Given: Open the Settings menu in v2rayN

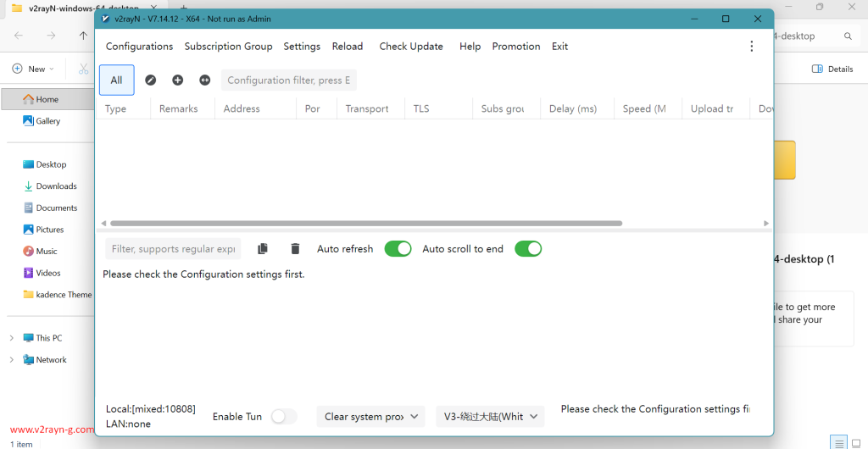Looking at the screenshot, I should [303, 47].
